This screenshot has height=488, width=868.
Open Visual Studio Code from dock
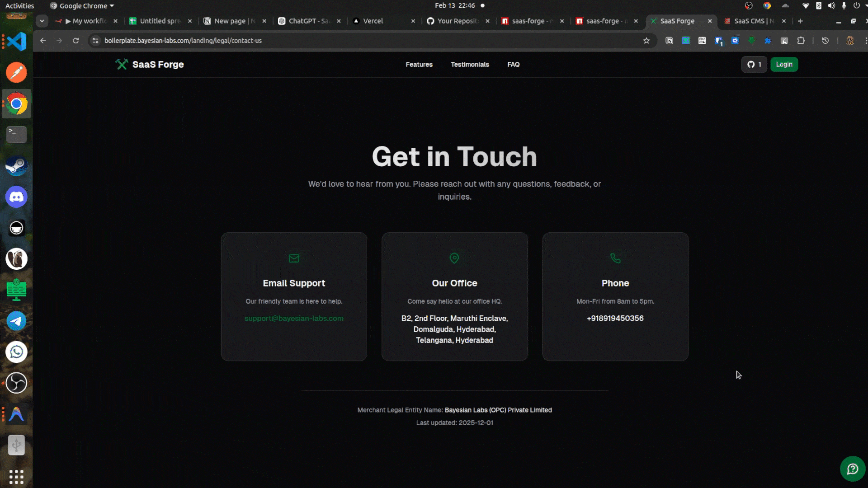[x=17, y=42]
